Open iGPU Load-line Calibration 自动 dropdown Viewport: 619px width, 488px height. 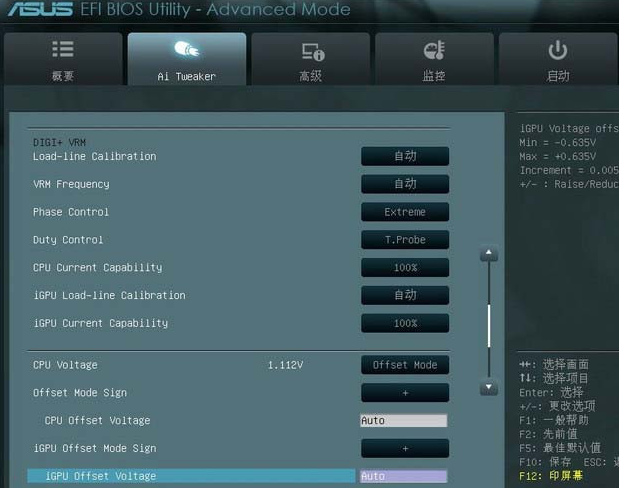coord(405,295)
